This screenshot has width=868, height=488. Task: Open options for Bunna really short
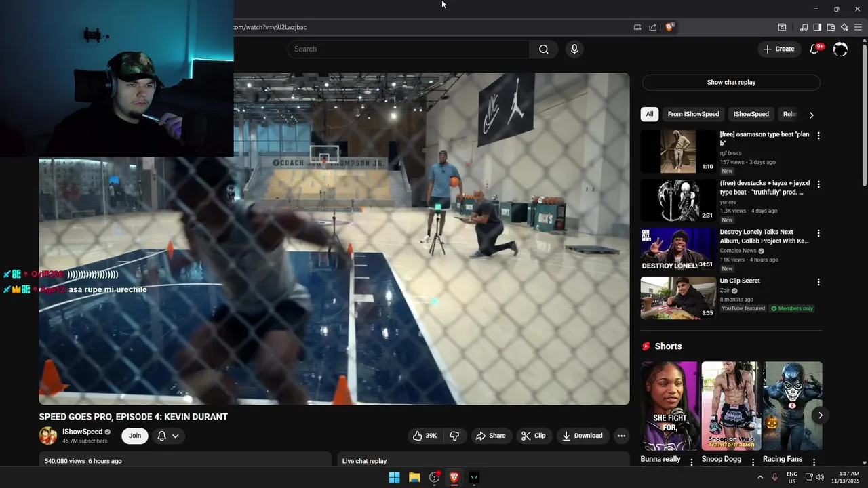[692, 462]
